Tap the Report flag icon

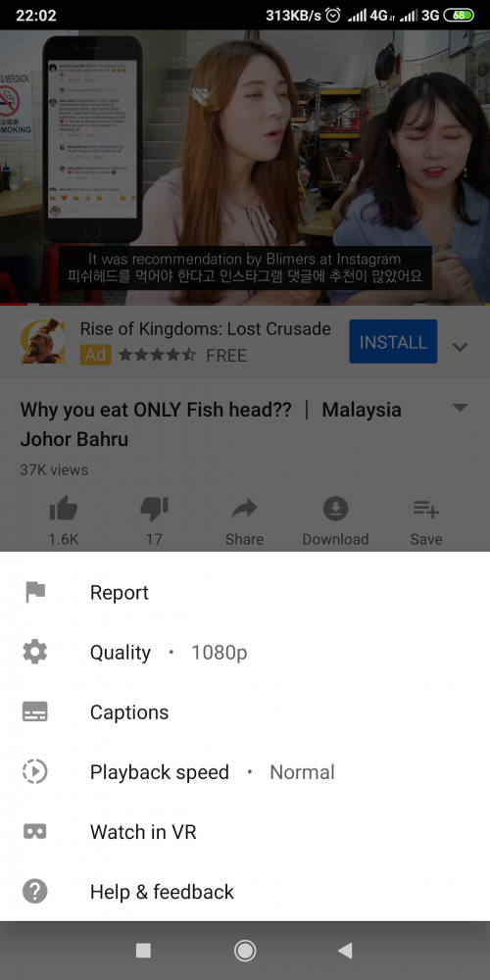[35, 592]
